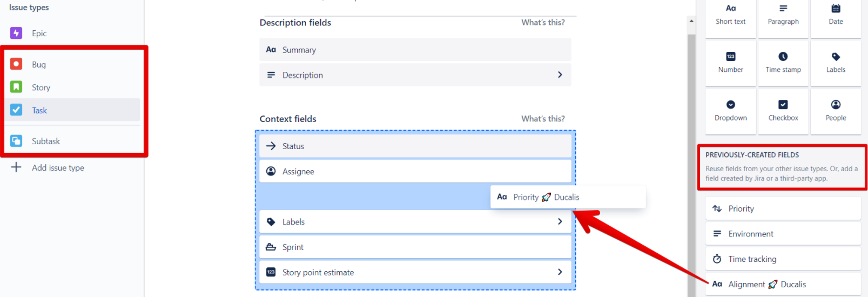Click the vertical scrollbar up arrow
The width and height of the screenshot is (868, 297).
point(691,21)
